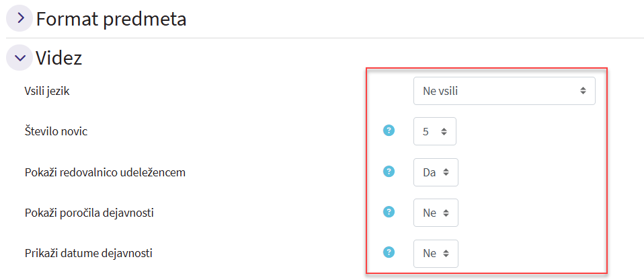Click the Format predmeta heading
Viewport: 644px width, 280px height.
point(111,19)
